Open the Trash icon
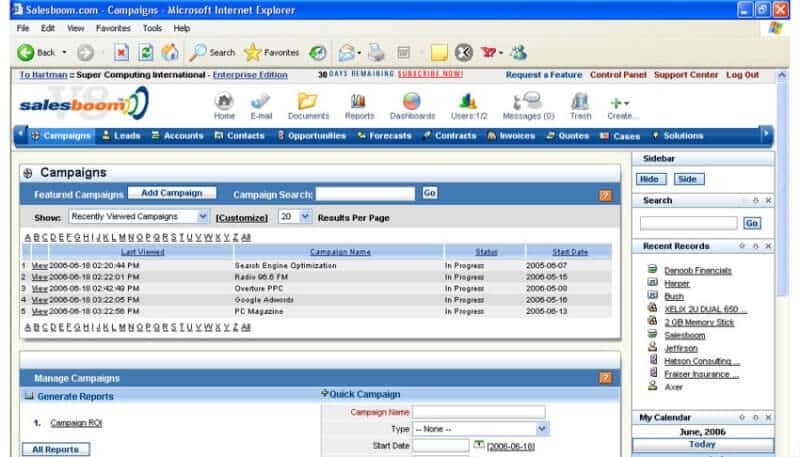Image resolution: width=800 pixels, height=457 pixels. click(x=581, y=106)
